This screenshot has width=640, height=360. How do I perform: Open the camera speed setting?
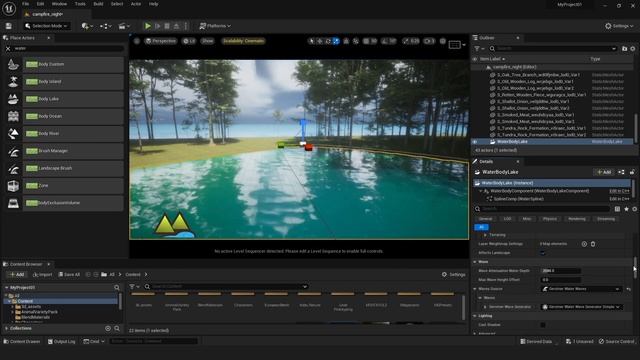pyautogui.click(x=429, y=41)
